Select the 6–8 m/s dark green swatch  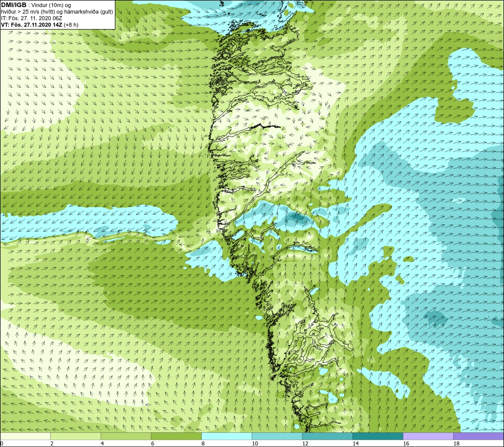[176, 436]
